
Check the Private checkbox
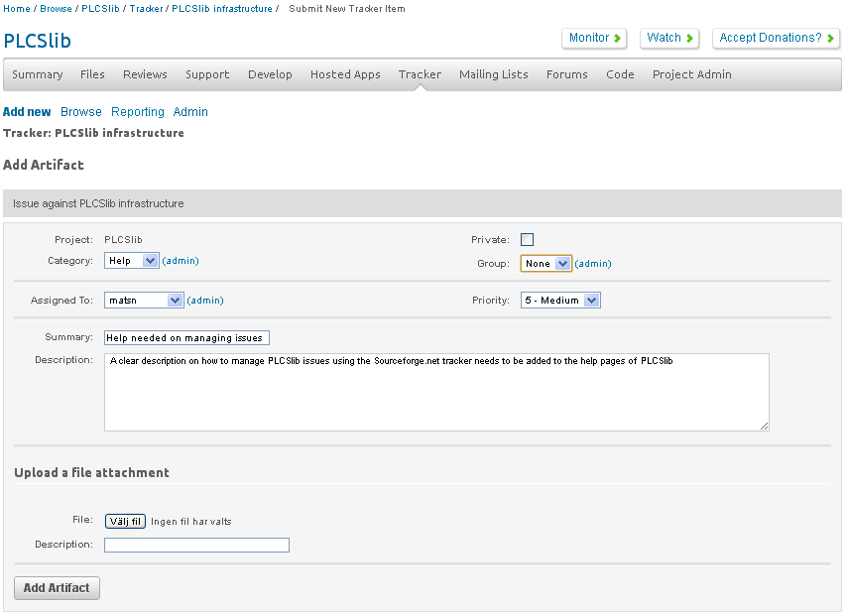coord(527,239)
